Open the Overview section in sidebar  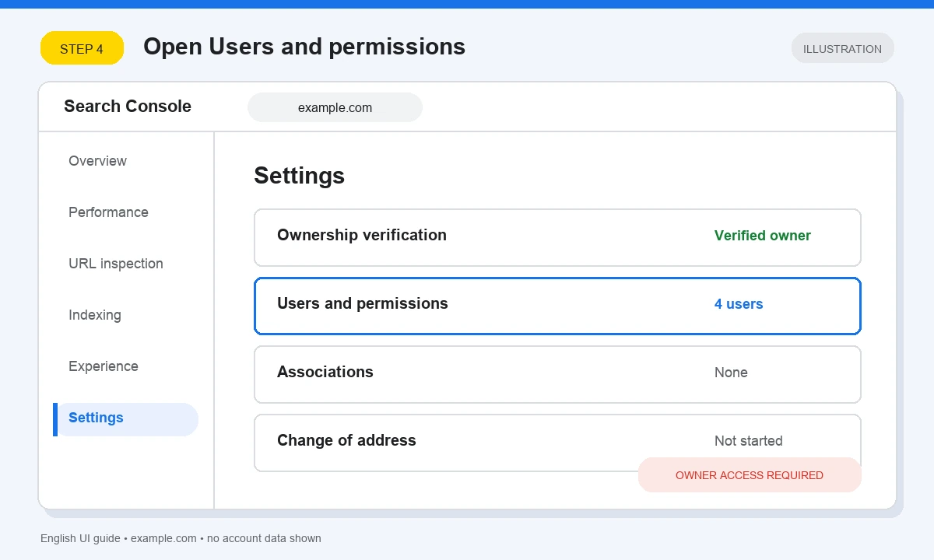pyautogui.click(x=97, y=161)
